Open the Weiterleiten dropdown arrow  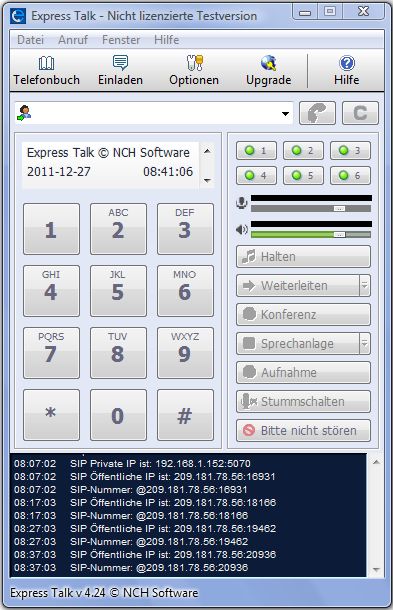365,286
